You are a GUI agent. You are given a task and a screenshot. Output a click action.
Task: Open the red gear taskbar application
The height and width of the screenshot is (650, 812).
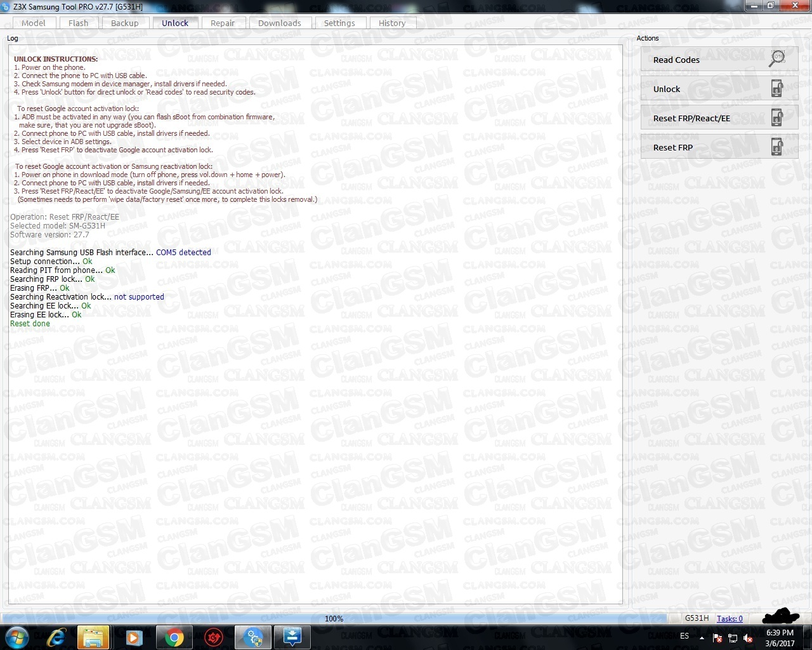214,637
